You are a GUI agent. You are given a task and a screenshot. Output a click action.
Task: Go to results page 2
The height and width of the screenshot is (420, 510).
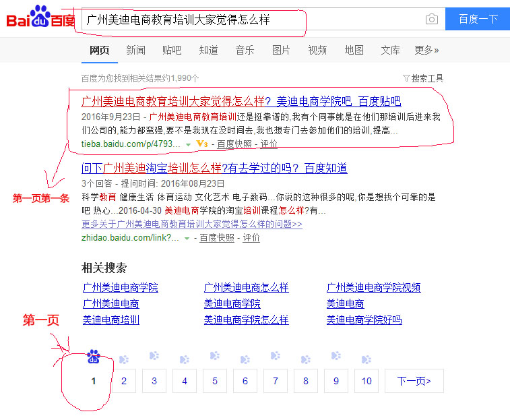(x=124, y=381)
